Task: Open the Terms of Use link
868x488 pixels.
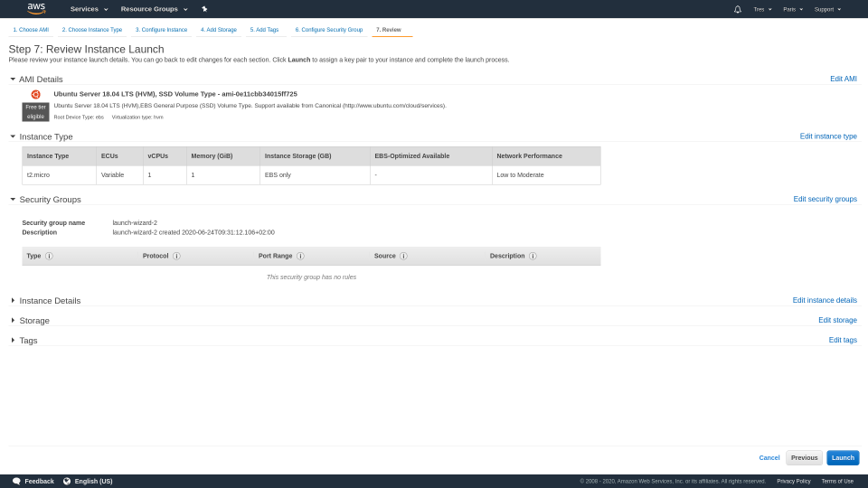Action: point(837,482)
